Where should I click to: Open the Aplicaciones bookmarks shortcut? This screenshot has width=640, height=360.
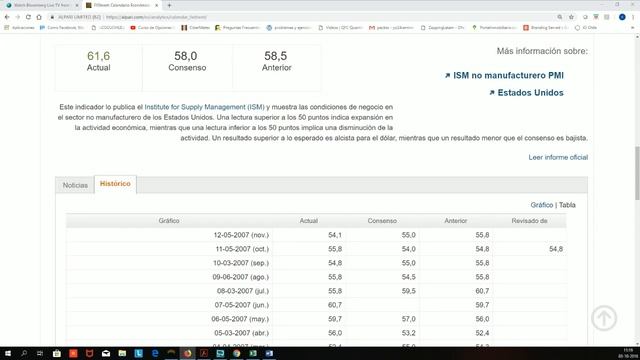pos(19,28)
